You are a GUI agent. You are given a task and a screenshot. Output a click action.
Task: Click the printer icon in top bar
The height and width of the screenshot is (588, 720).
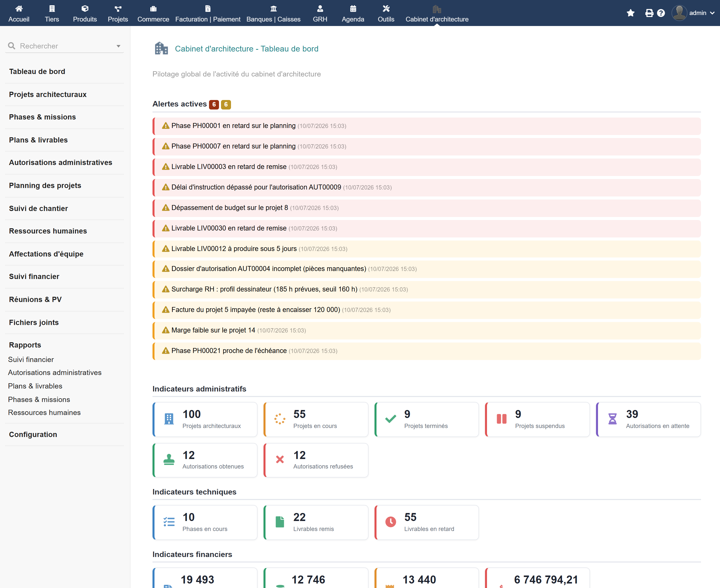tap(649, 13)
